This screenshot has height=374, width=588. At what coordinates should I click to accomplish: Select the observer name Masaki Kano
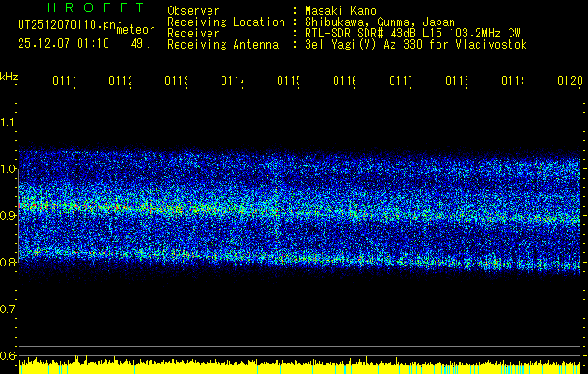coord(340,11)
